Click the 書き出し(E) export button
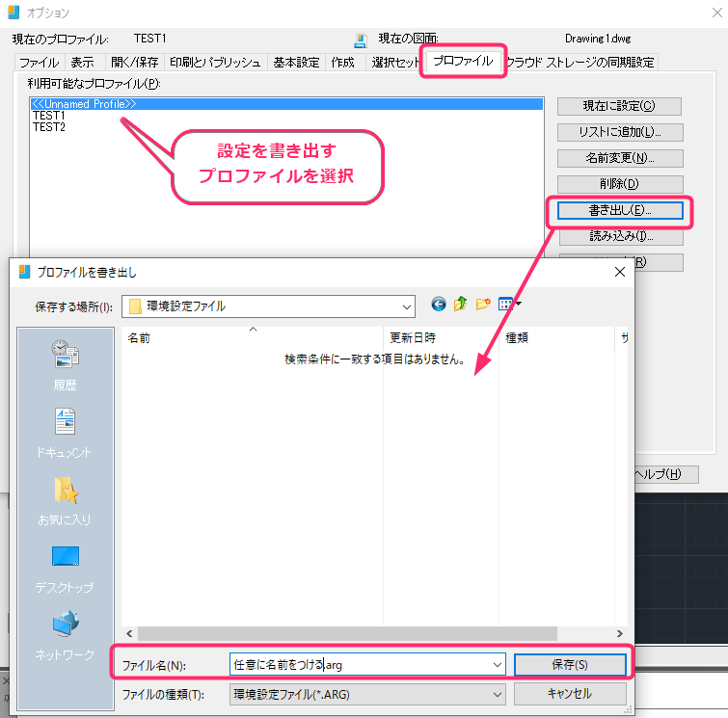Viewport: 728px width, 718px height. [620, 210]
